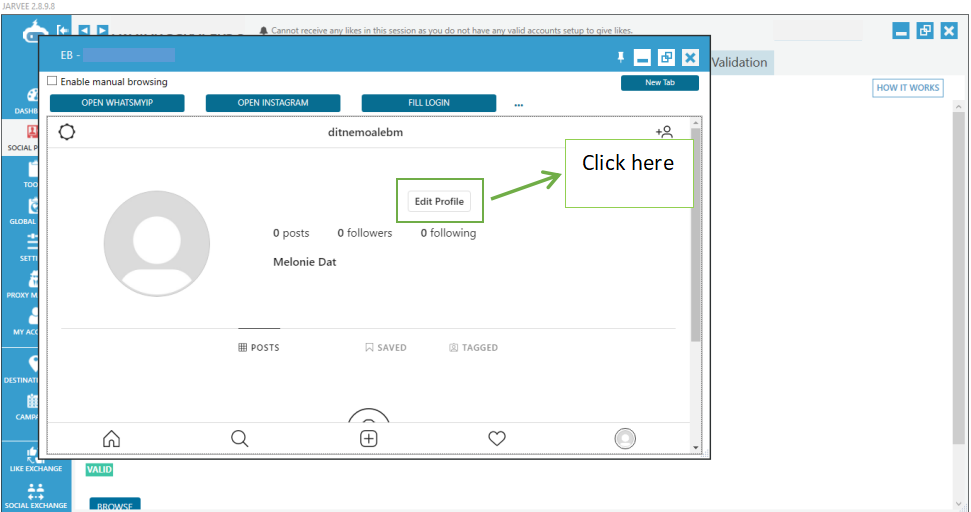Click browser scrollbar down arrow

point(695,448)
